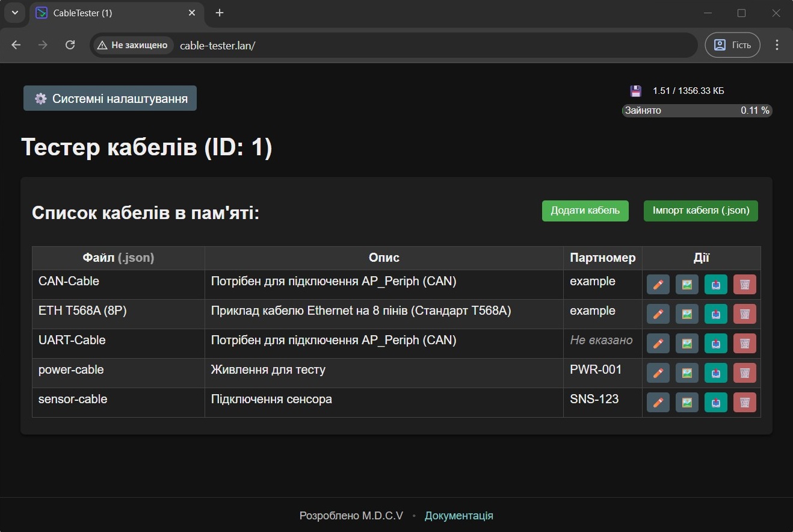Open a new browser tab
793x532 pixels.
coord(220,13)
